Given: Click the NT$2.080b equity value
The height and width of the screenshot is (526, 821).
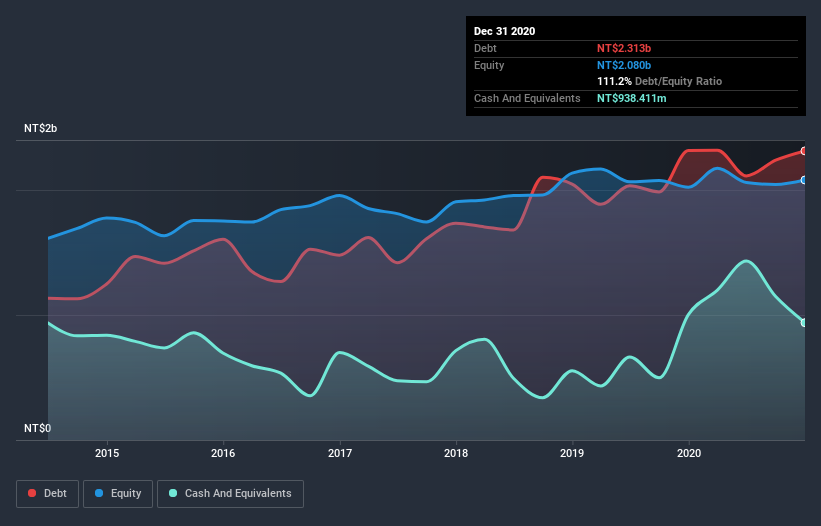Looking at the screenshot, I should (x=624, y=65).
